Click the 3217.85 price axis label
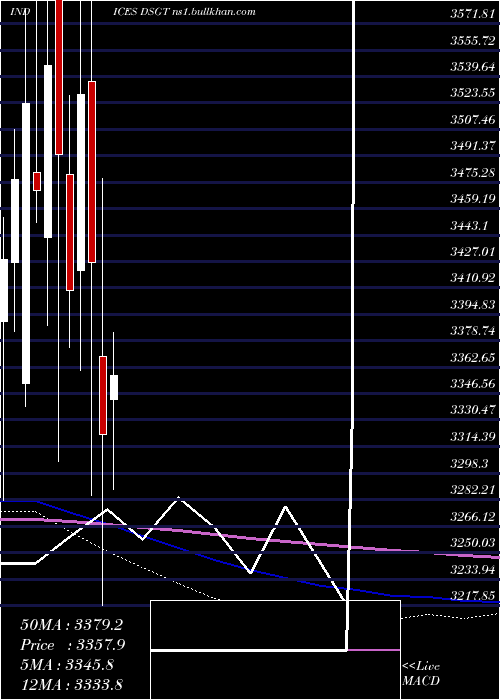Image resolution: width=500 pixels, height=700 pixels. [x=473, y=596]
